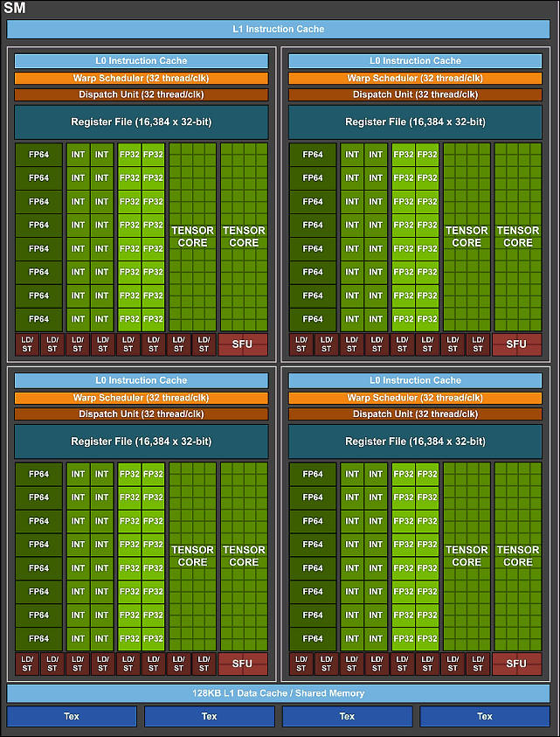Select the SFU block in the upper-left partition
560x737 pixels.
[x=242, y=344]
